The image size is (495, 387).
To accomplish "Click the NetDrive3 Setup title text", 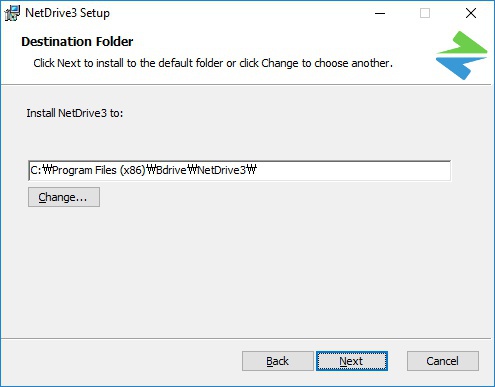I will [x=67, y=13].
